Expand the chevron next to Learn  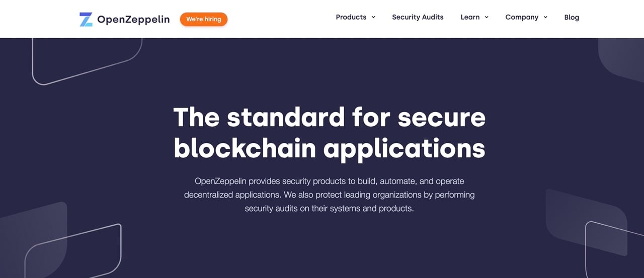[487, 17]
